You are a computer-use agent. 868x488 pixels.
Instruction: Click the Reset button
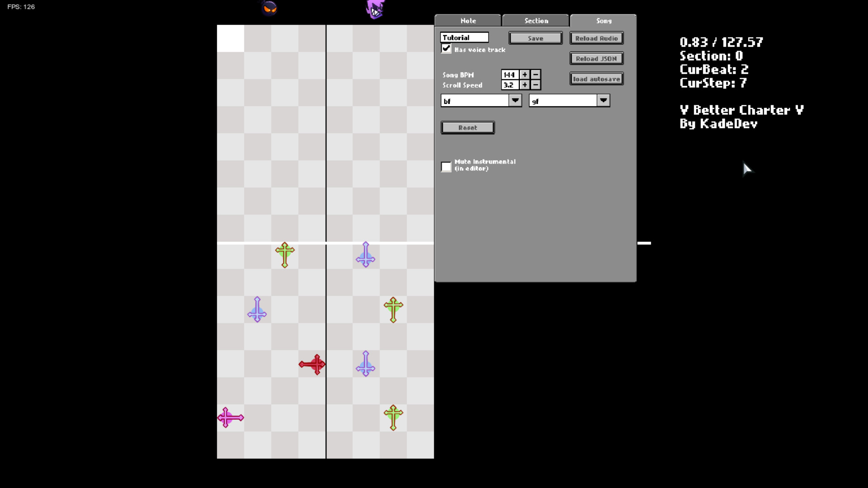pos(468,127)
